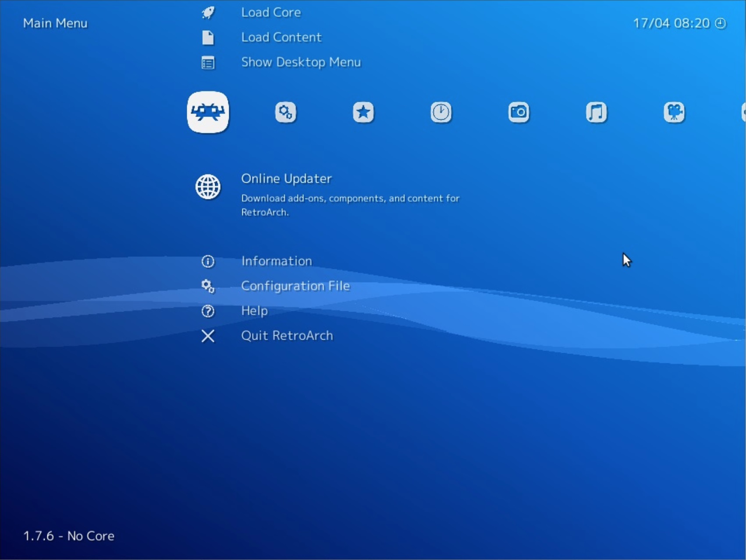Choose Show Desktop Menu entry
Screen dimensions: 746x560
301,62
